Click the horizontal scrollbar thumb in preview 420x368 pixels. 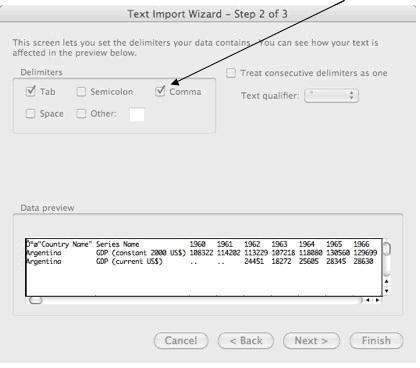tap(36, 300)
